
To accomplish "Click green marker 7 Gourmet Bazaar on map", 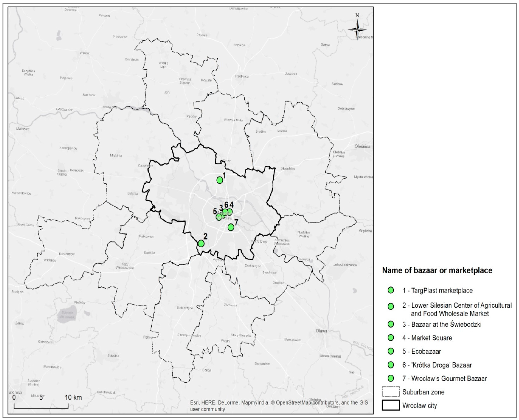I will [x=231, y=227].
